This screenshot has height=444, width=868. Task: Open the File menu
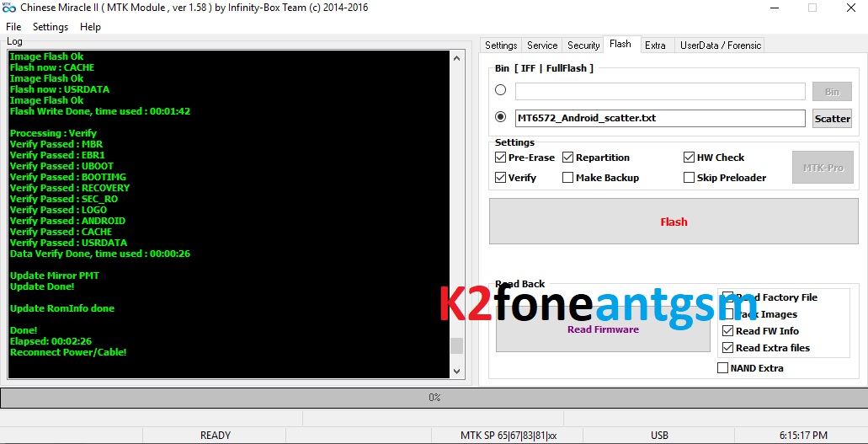(13, 27)
